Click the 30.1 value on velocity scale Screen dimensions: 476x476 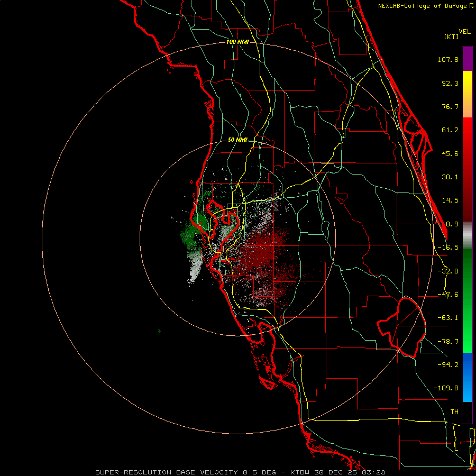[x=450, y=177]
